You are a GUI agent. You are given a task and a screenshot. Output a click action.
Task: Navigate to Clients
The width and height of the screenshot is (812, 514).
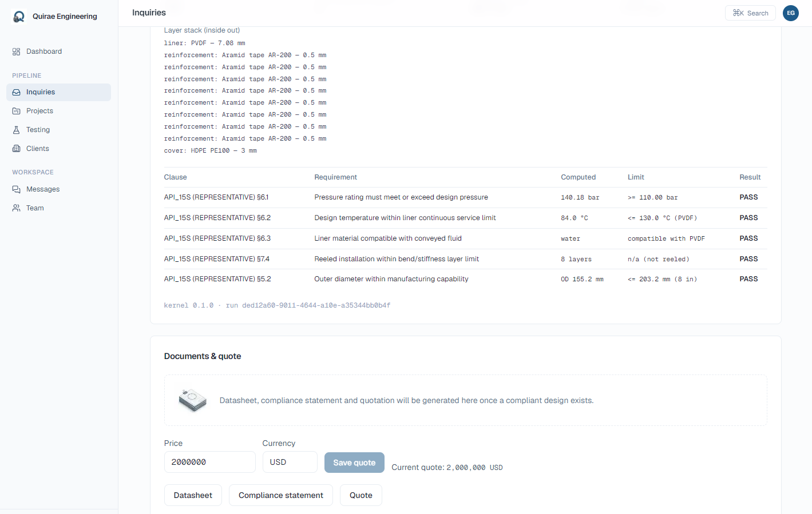[59, 149]
